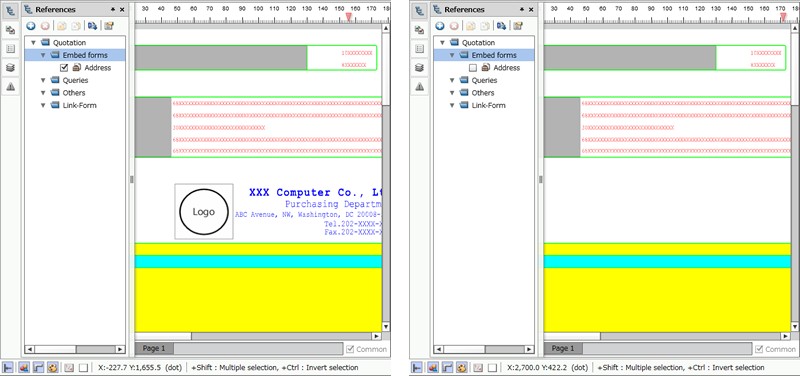Click 'Purchasing Departm' text in left canvas
Screen dimensions: 800x376
click(333, 204)
